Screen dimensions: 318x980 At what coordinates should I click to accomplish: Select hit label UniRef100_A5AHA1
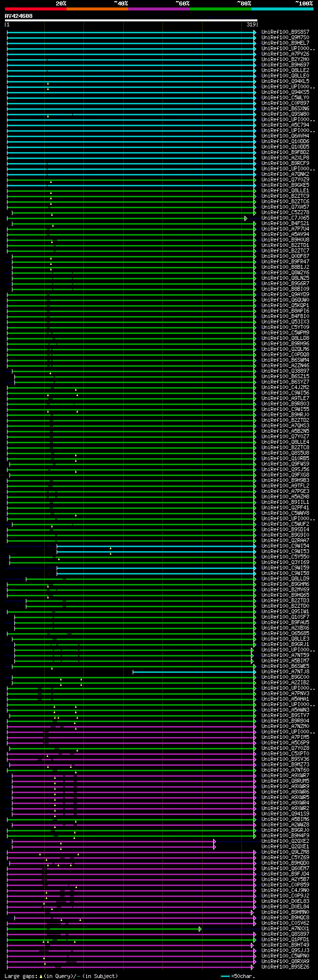(x=285, y=699)
